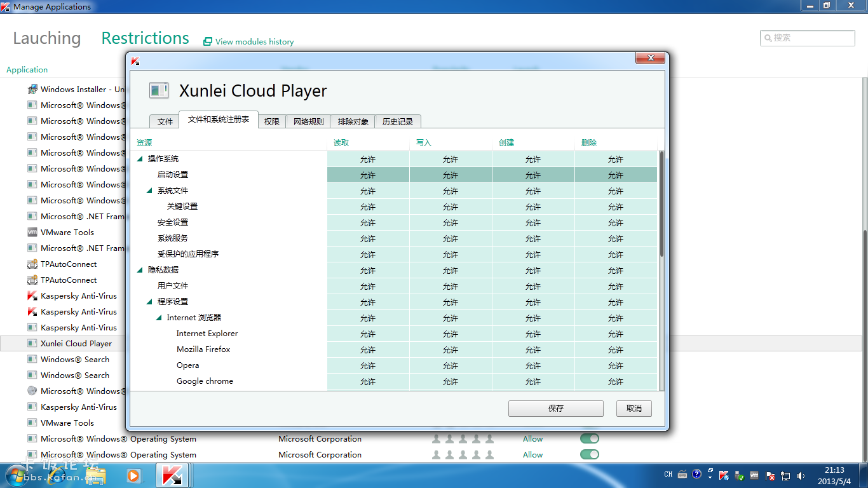Collapse the 隐私数据 tree node arrow
Image resolution: width=868 pixels, height=488 pixels.
point(140,270)
